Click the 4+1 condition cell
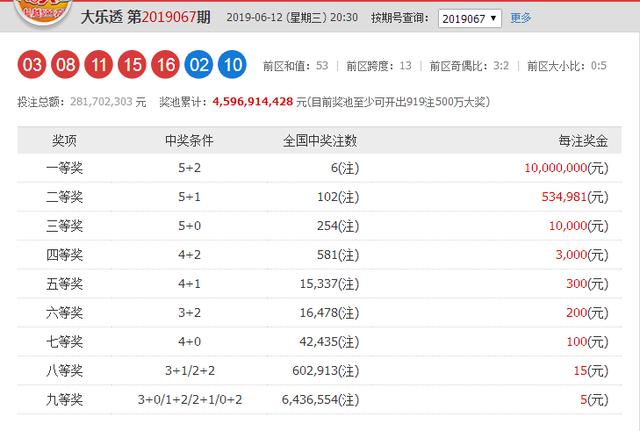The width and height of the screenshot is (640, 431). click(189, 284)
